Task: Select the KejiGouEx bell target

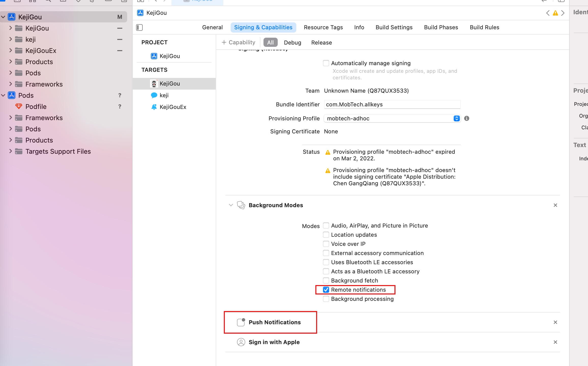Action: point(172,107)
